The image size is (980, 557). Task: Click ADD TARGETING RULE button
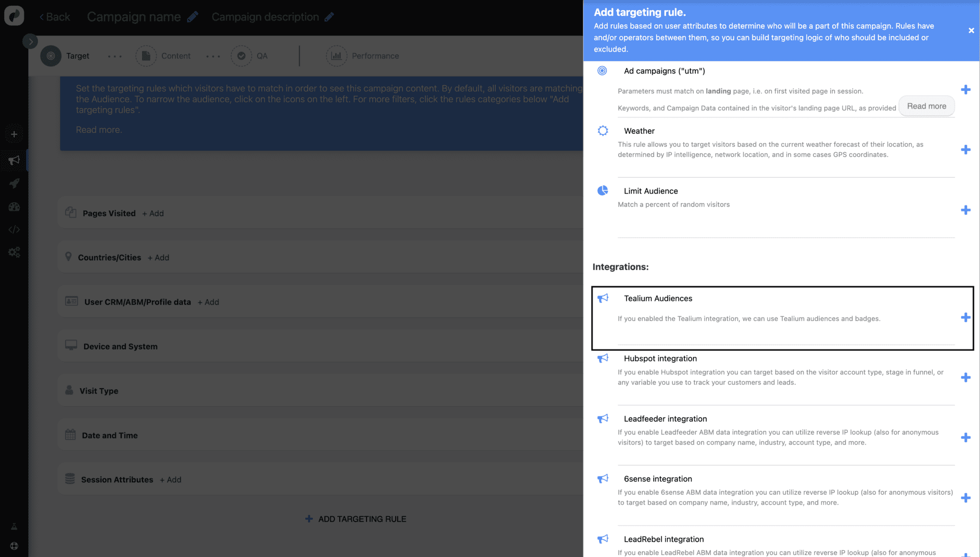coord(356,519)
